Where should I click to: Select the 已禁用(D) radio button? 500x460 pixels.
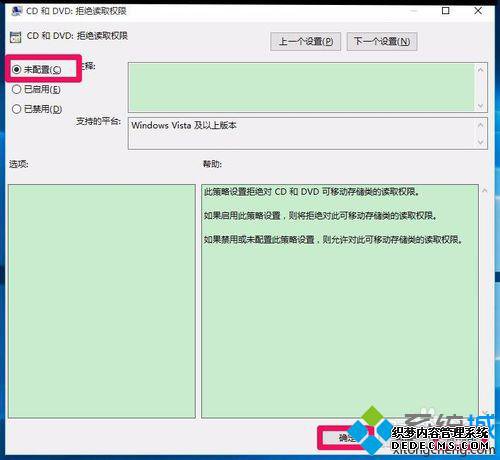click(16, 109)
